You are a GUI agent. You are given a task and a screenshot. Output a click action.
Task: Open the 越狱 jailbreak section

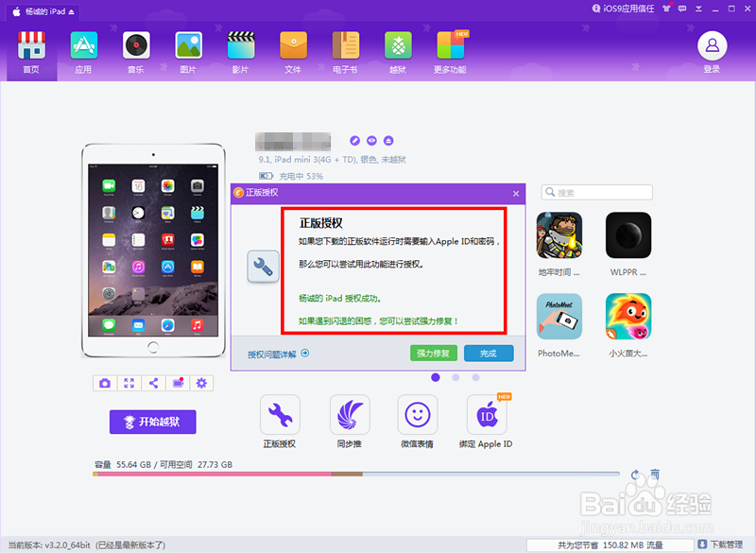[398, 53]
